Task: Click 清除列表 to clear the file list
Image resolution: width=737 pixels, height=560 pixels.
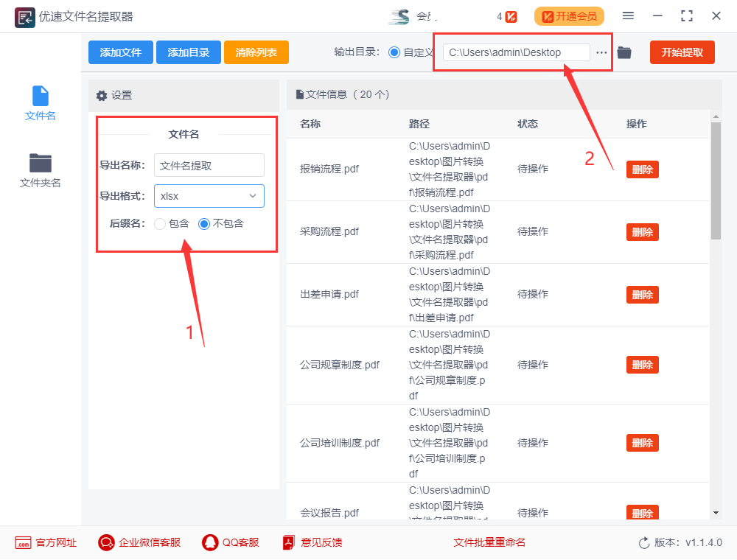Action: click(x=256, y=52)
